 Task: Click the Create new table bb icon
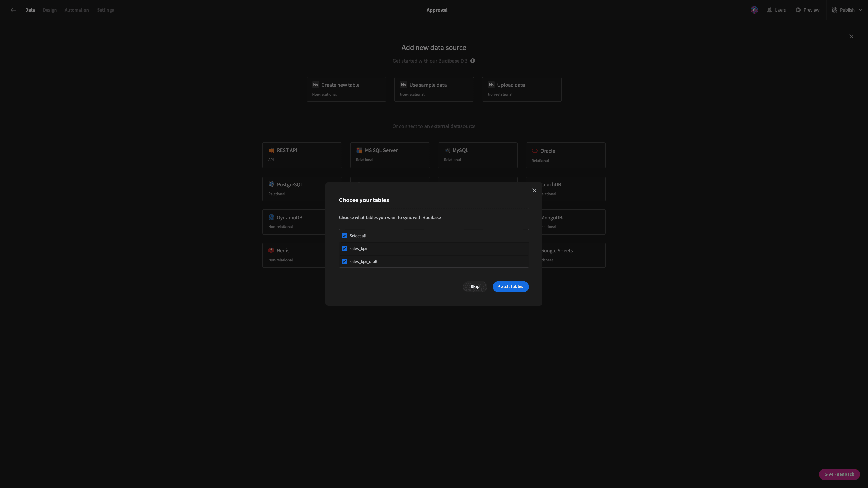[x=316, y=85]
